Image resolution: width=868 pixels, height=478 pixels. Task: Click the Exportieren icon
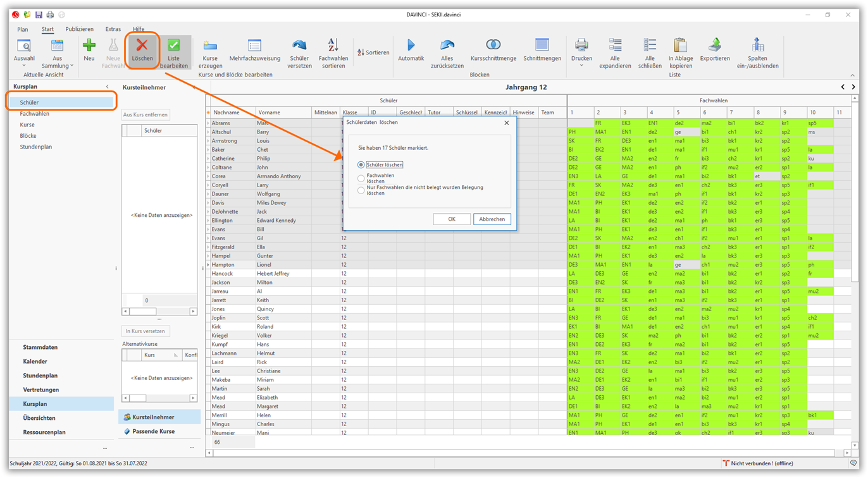pos(714,46)
